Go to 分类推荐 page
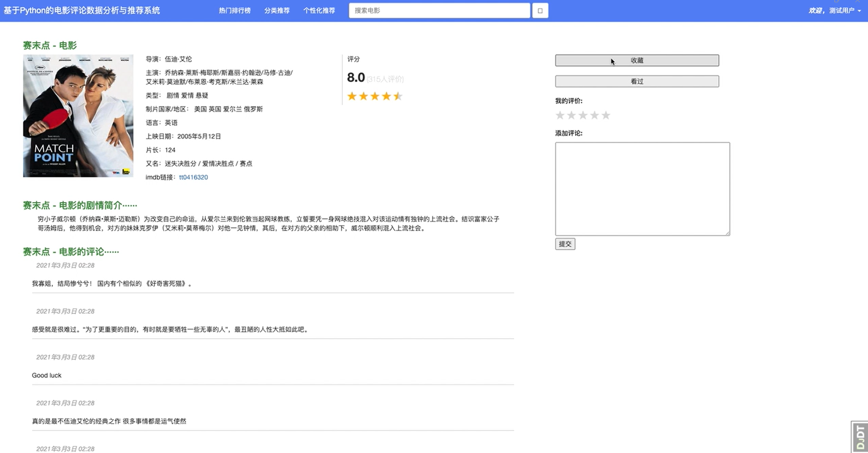 pyautogui.click(x=277, y=10)
